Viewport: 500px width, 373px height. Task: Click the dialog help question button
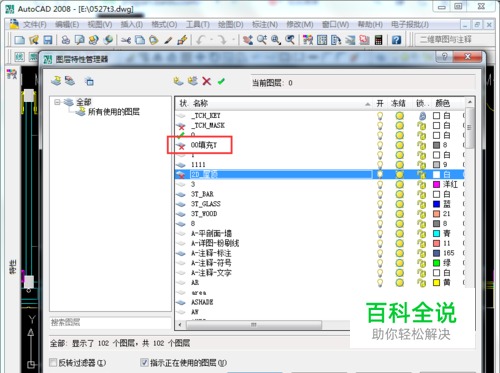point(444,57)
